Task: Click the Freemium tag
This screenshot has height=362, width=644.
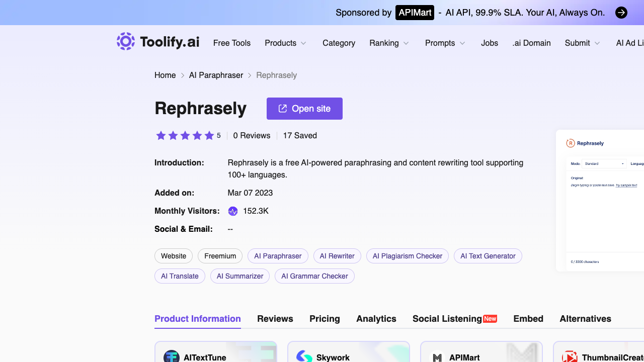Action: 220,256
